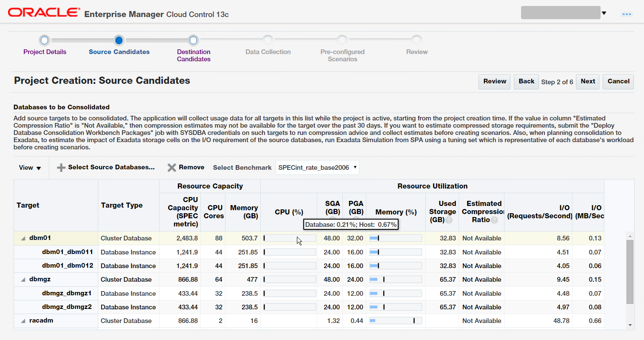Click the table scroll down arrow
The height and width of the screenshot is (340, 644).
pos(630,325)
